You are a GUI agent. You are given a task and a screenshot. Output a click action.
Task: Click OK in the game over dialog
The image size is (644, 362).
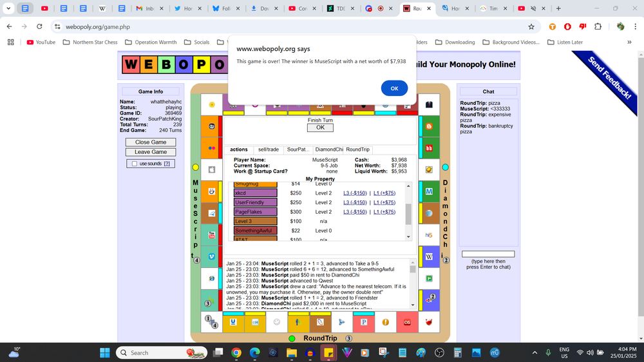(x=394, y=88)
